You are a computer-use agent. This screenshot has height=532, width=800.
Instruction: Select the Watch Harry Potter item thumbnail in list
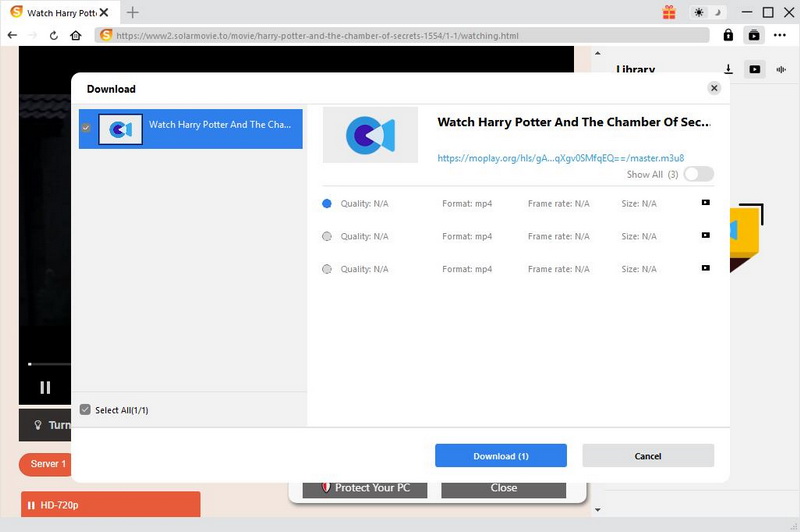[x=120, y=129]
